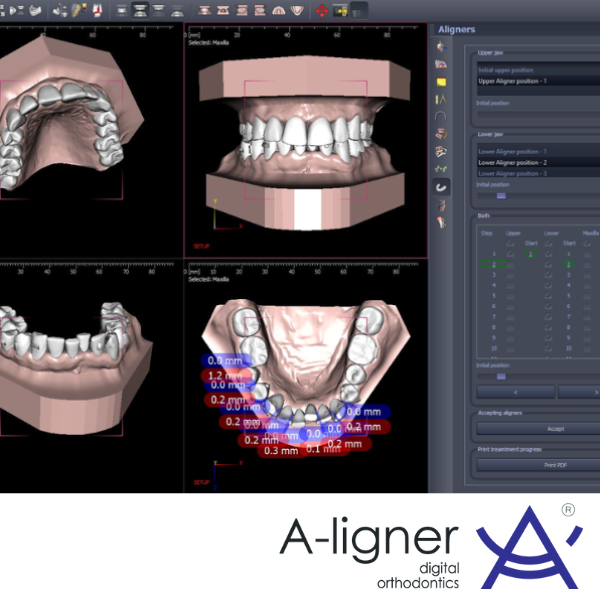Toggle Lower checkbox for step 10
The width and height of the screenshot is (600, 600).
548,348
